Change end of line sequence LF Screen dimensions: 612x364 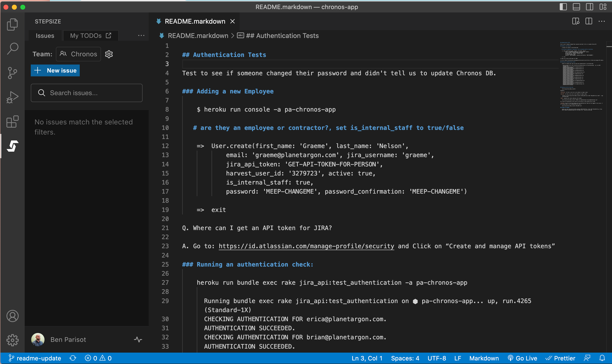[x=457, y=358]
